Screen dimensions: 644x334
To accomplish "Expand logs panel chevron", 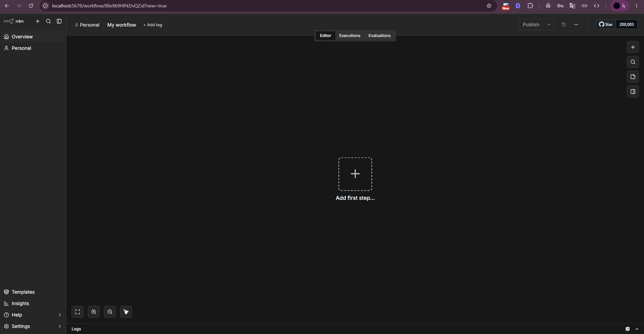I will click(637, 329).
